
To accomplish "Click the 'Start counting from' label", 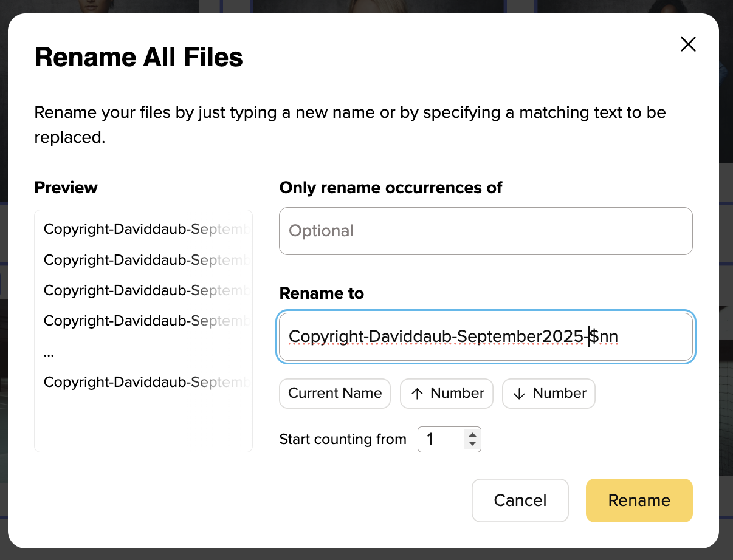I will 343,439.
